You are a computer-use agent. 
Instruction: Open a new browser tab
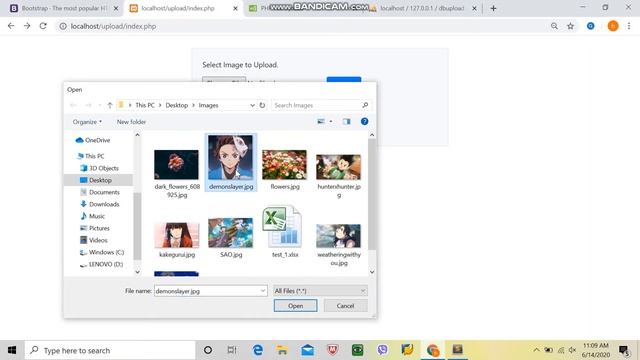[493, 8]
